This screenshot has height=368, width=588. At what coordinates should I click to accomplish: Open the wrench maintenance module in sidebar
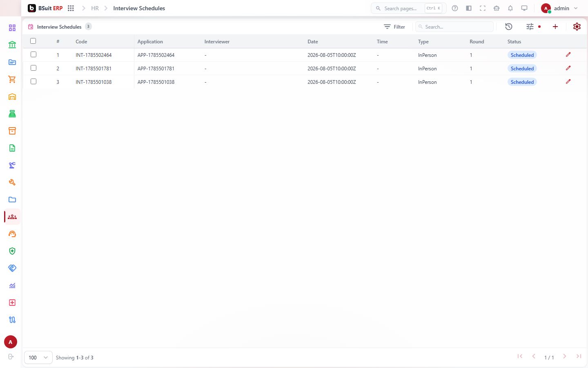[x=12, y=182]
